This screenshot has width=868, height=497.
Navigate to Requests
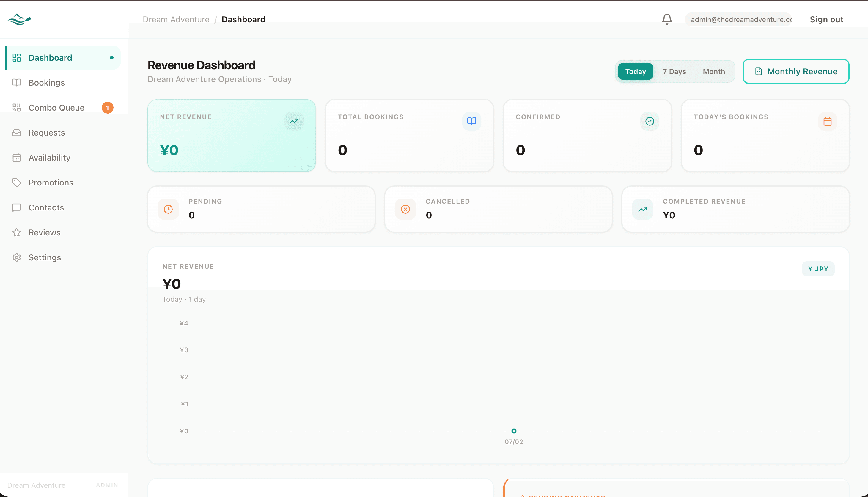click(x=63, y=133)
